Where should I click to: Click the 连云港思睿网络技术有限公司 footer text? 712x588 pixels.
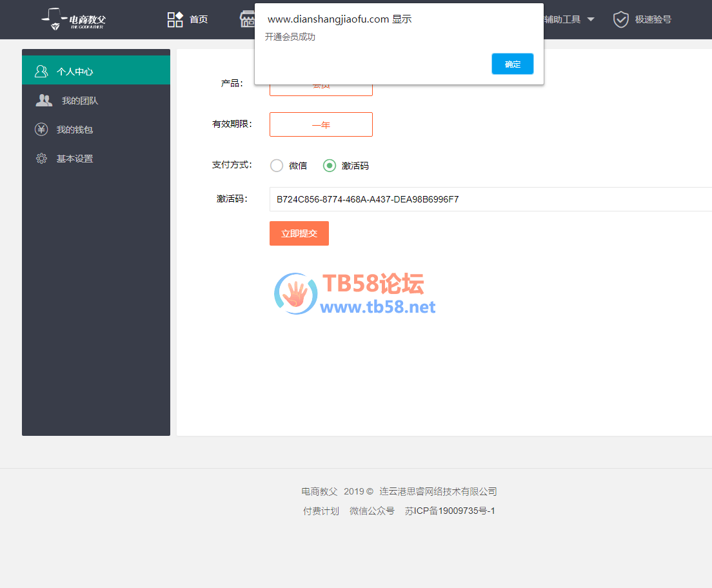(438, 492)
